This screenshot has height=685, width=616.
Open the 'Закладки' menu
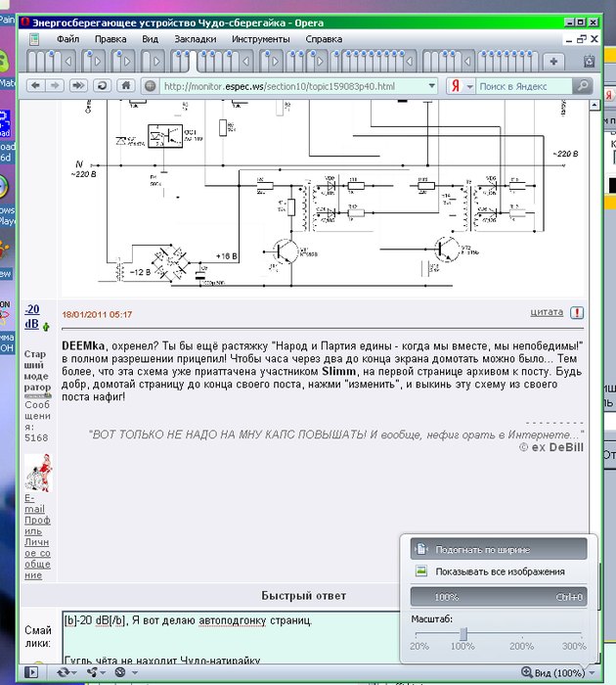(x=195, y=39)
